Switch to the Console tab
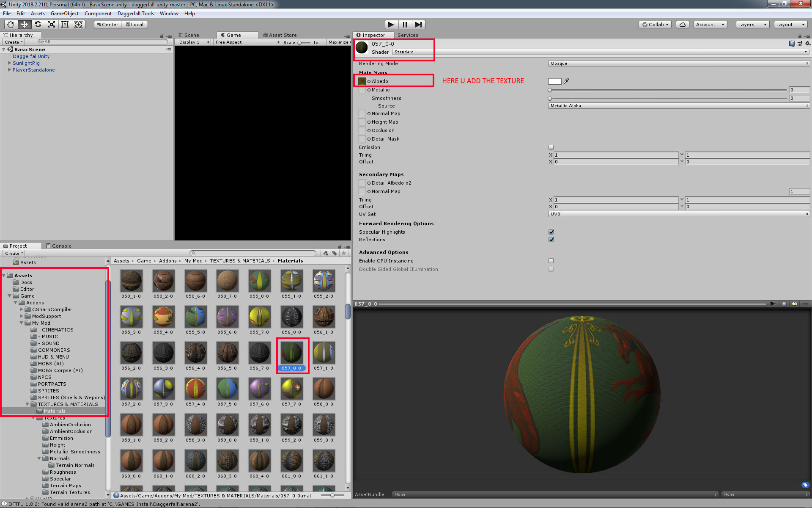Image resolution: width=812 pixels, height=508 pixels. tap(59, 246)
